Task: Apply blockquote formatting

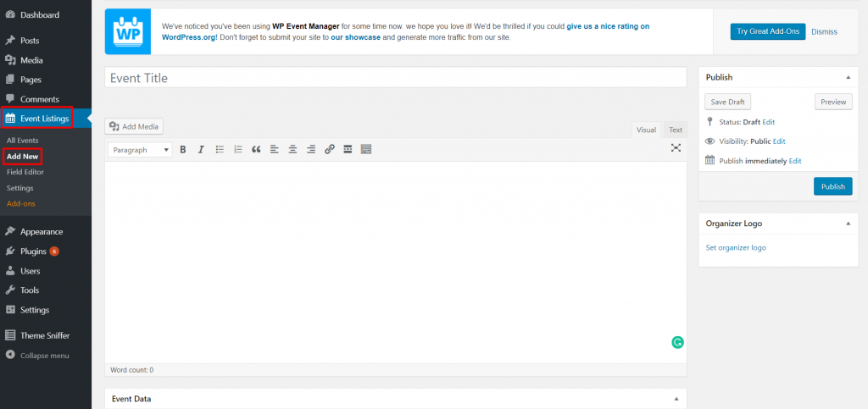Action: tap(256, 149)
